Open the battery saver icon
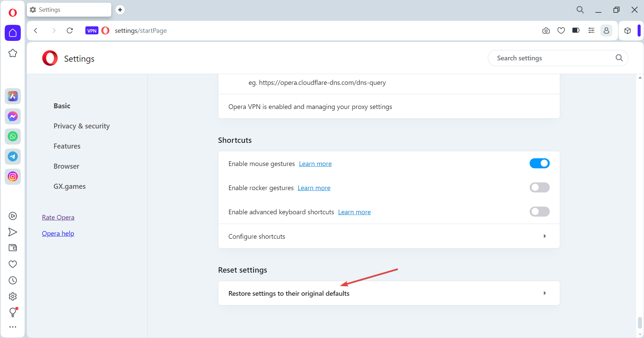 576,31
